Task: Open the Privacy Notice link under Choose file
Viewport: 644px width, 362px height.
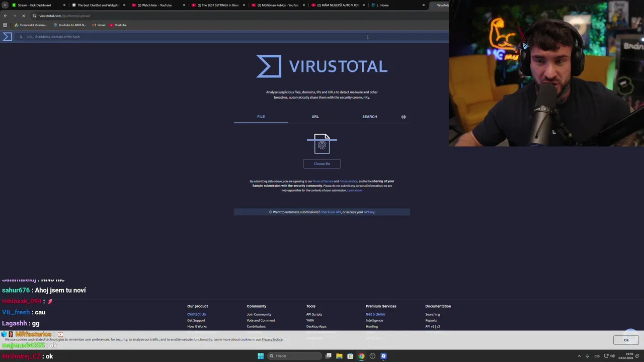Action: point(348,181)
